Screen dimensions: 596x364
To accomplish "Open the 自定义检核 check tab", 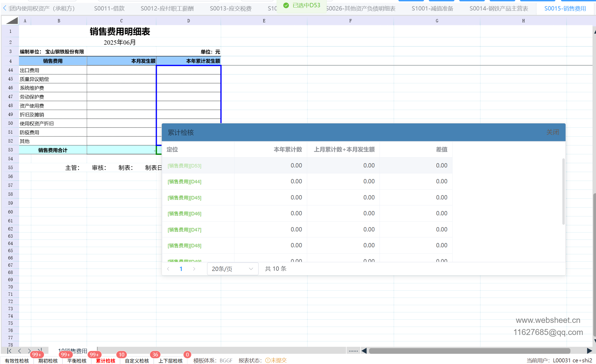I will coord(137,361).
